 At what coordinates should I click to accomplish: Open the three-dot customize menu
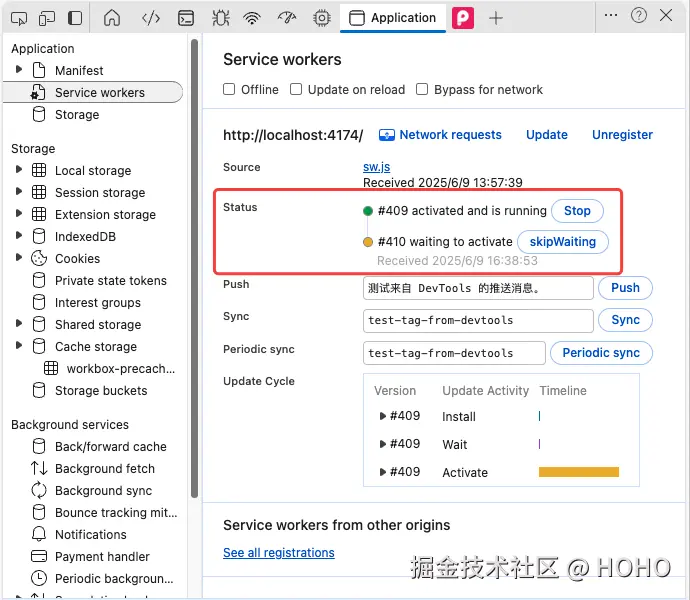pyautogui.click(x=611, y=15)
